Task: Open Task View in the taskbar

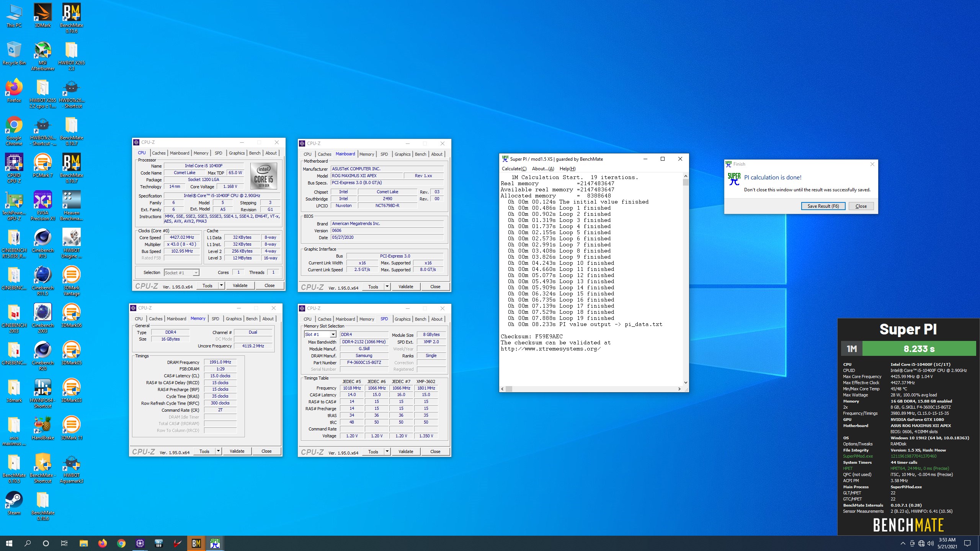Action: [64, 543]
